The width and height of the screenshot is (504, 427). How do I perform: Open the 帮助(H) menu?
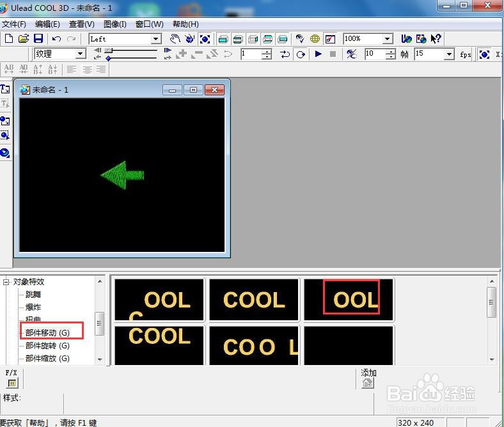(185, 24)
